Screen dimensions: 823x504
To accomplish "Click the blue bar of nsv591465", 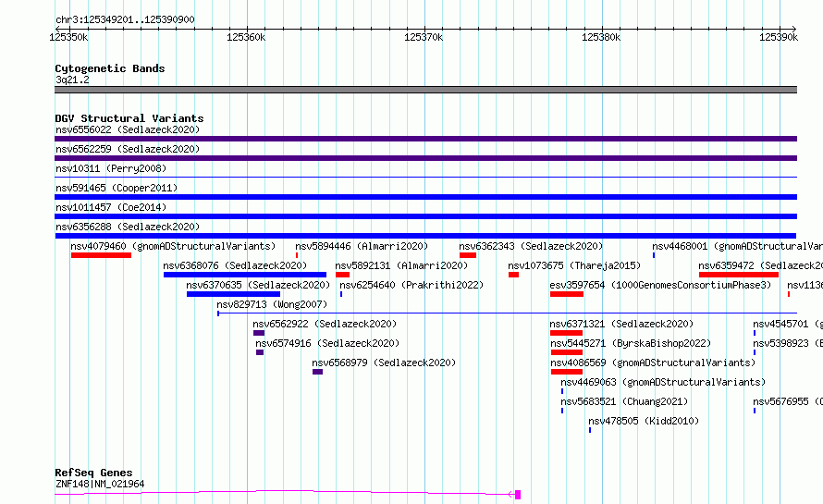I will click(x=425, y=197).
